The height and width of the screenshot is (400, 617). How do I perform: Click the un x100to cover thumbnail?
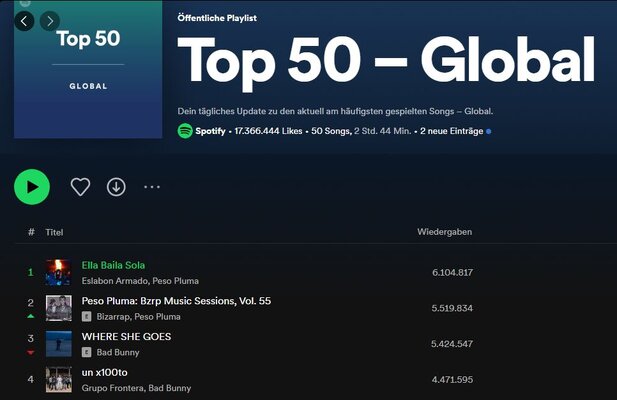tap(59, 380)
